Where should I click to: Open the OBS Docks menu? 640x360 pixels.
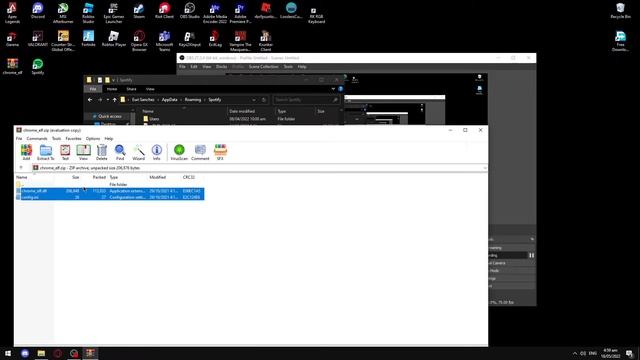coord(222,67)
